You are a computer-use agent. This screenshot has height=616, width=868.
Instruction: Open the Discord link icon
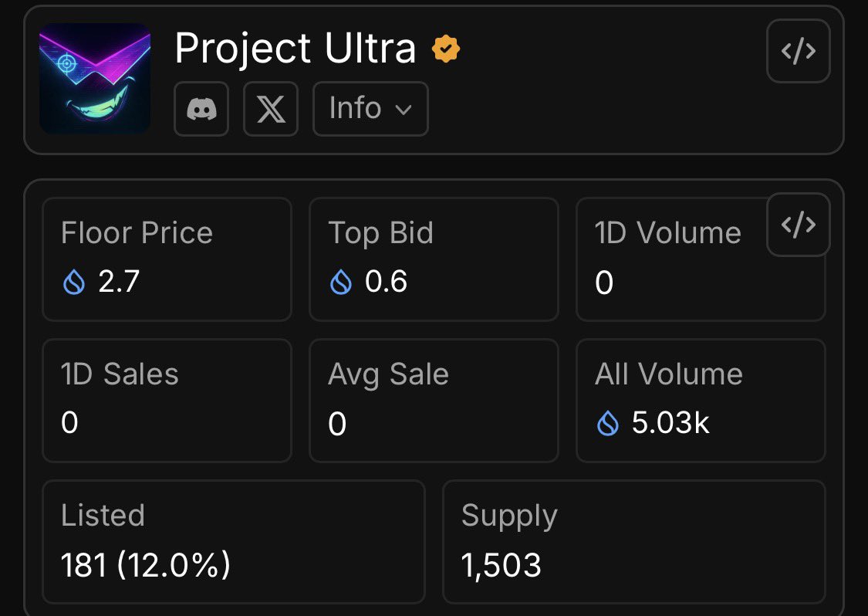coord(201,109)
